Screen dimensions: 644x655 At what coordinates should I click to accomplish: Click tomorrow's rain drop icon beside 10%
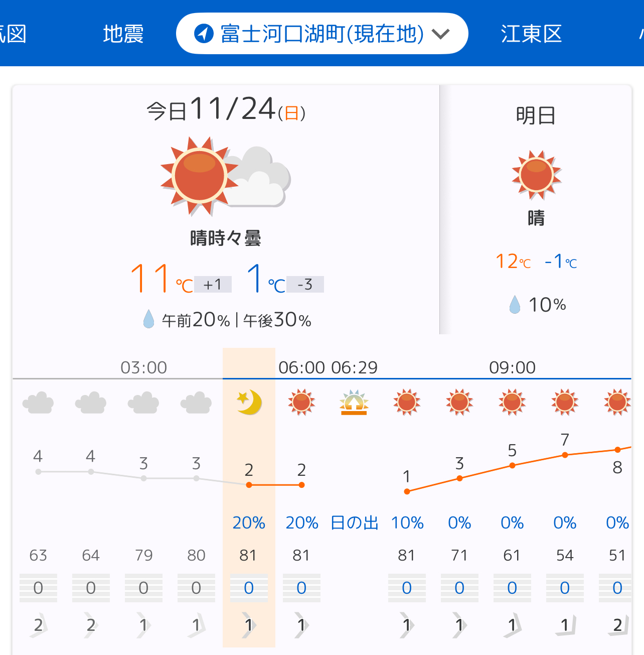(515, 305)
